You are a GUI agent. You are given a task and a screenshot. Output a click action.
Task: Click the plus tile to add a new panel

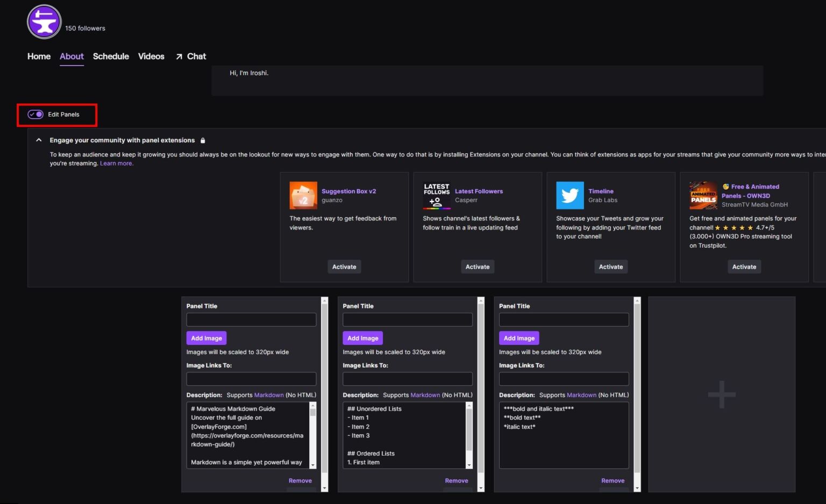[721, 394]
